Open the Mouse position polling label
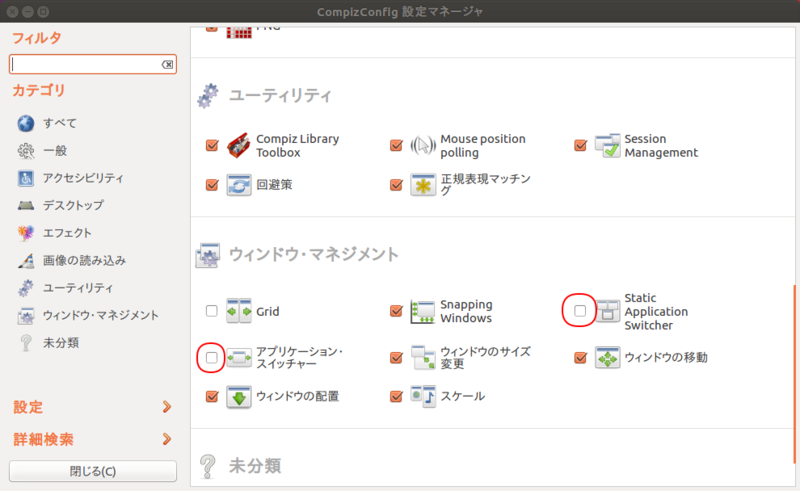The height and width of the screenshot is (491, 800). pyautogui.click(x=483, y=145)
